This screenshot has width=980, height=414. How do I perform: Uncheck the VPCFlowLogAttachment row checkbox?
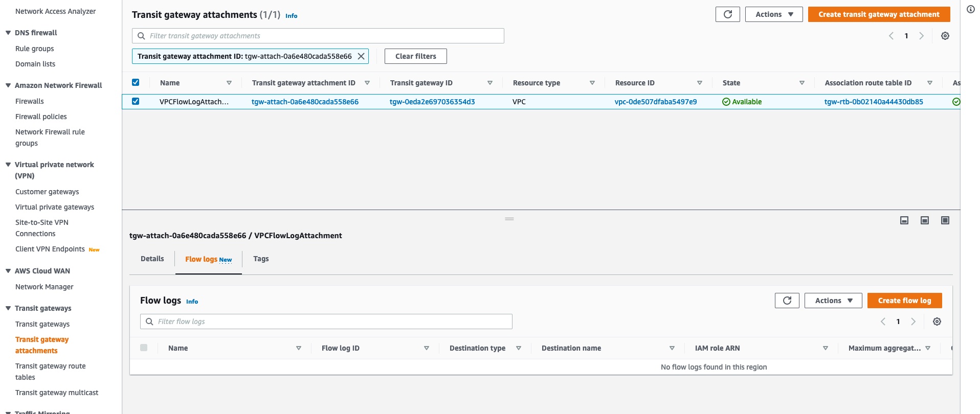(x=136, y=101)
